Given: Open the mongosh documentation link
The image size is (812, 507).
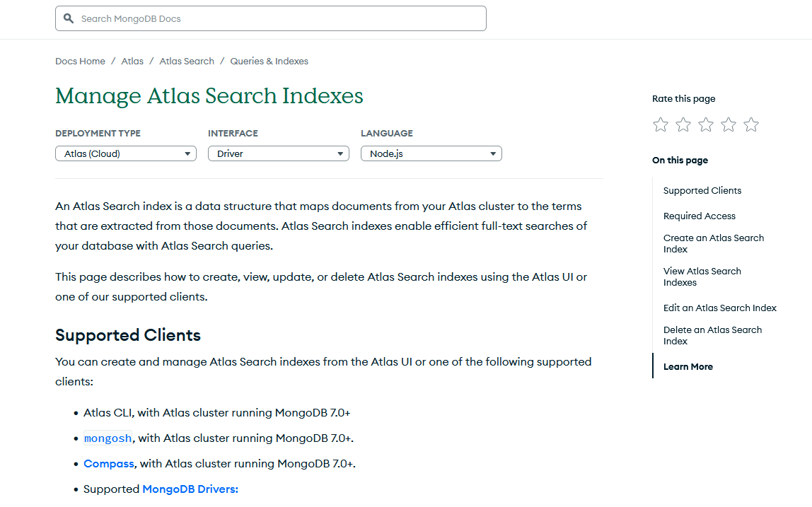Looking at the screenshot, I should (x=108, y=438).
